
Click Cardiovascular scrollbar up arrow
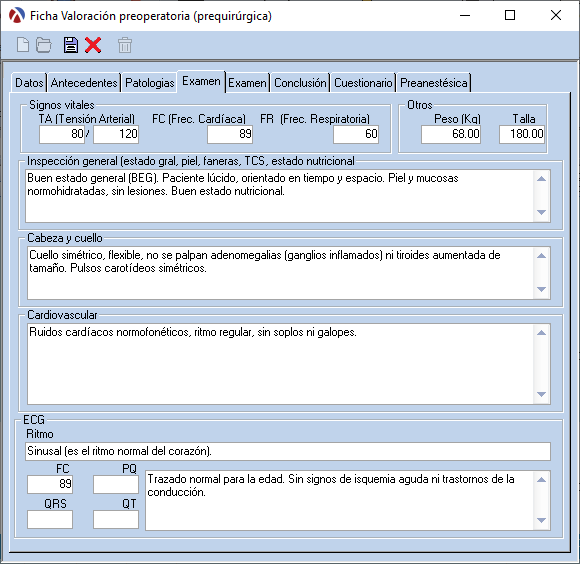(542, 333)
